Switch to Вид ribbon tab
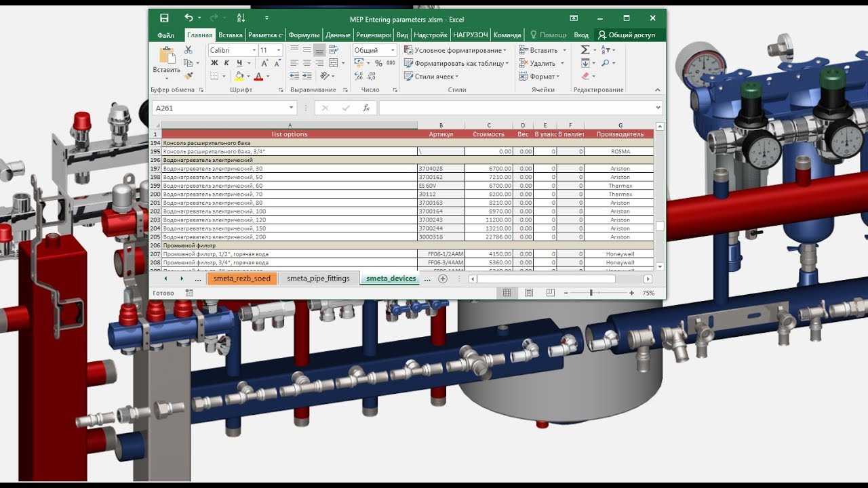 tap(402, 35)
